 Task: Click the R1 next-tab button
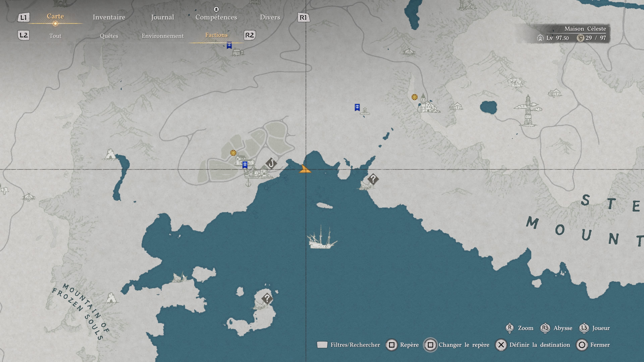click(x=304, y=17)
